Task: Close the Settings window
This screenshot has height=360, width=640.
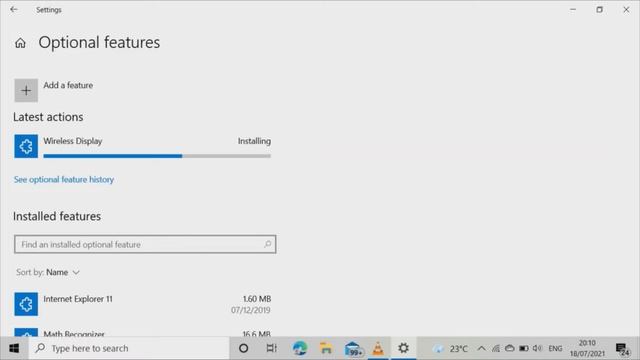Action: click(x=626, y=9)
